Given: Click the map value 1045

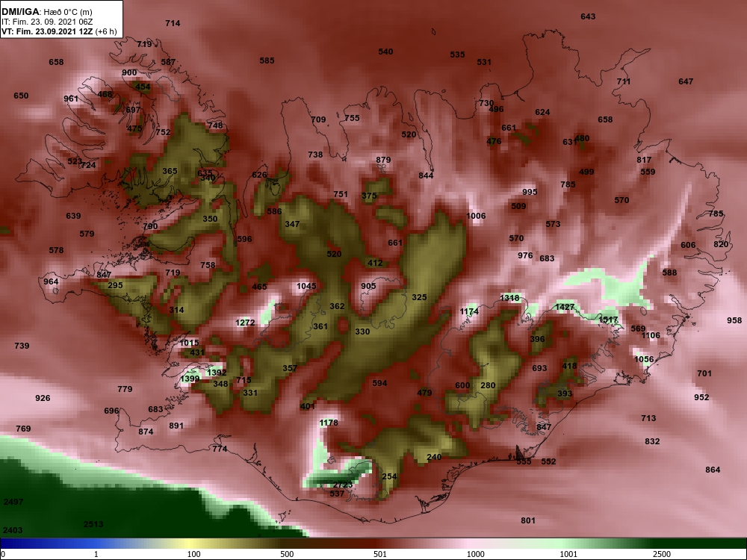Looking at the screenshot, I should tap(306, 286).
